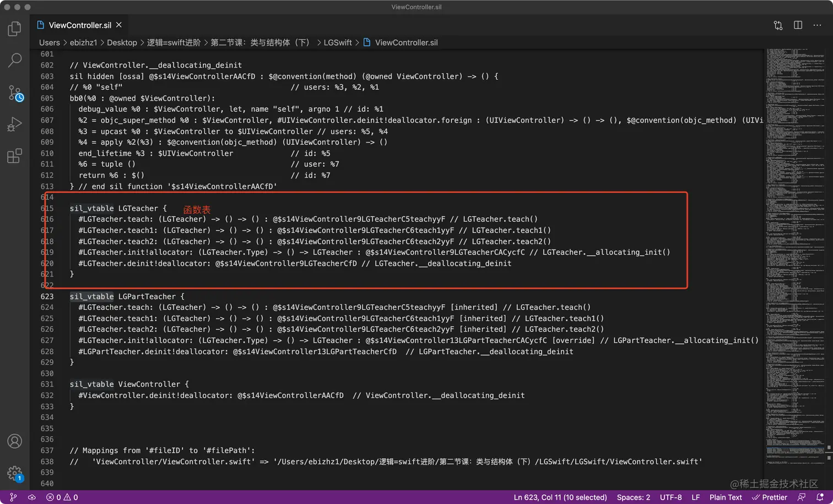833x504 pixels.
Task: Open the Explorer view in the activity bar
Action: click(x=15, y=29)
